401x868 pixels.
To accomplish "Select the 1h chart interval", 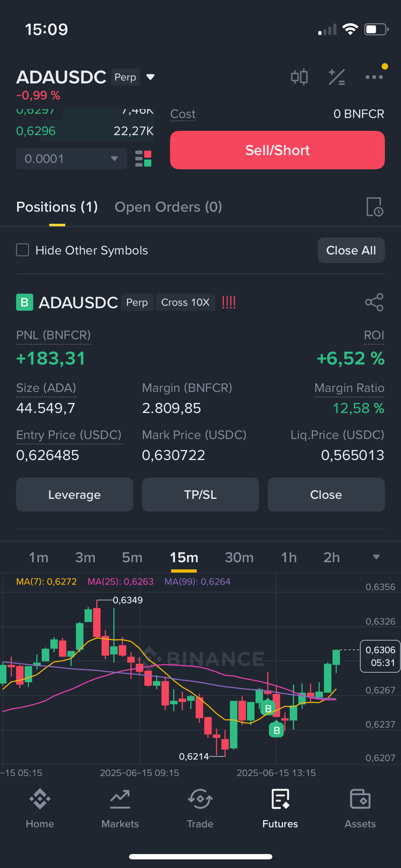I will click(289, 557).
